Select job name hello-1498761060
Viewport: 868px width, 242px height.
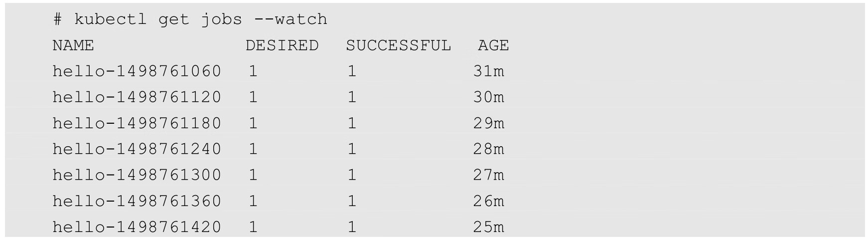pos(137,71)
